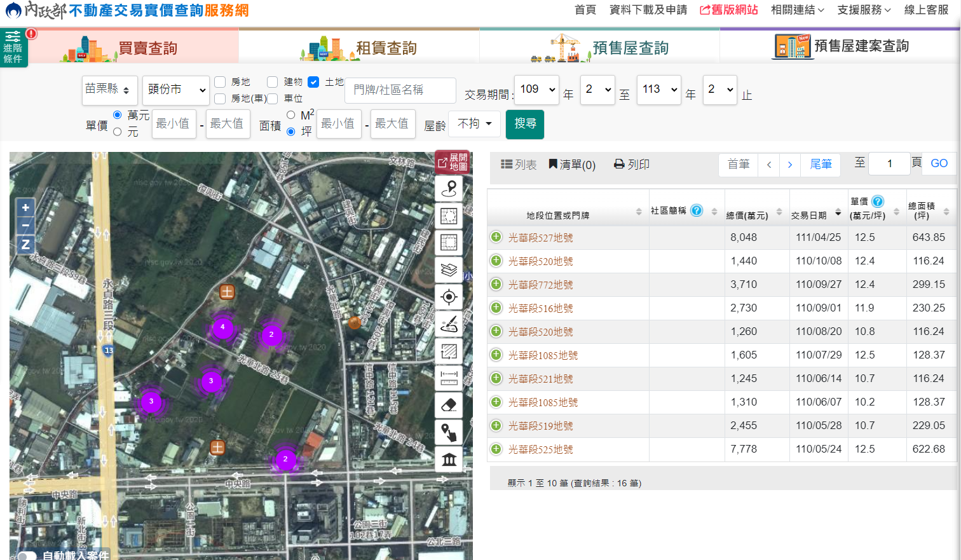Go to the 尾筆 last record

point(821,165)
